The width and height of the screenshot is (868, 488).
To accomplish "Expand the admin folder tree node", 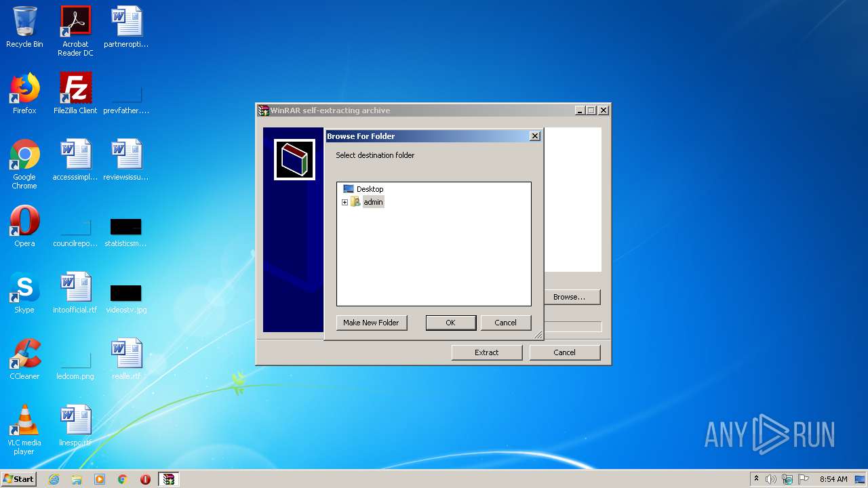I will tap(344, 202).
